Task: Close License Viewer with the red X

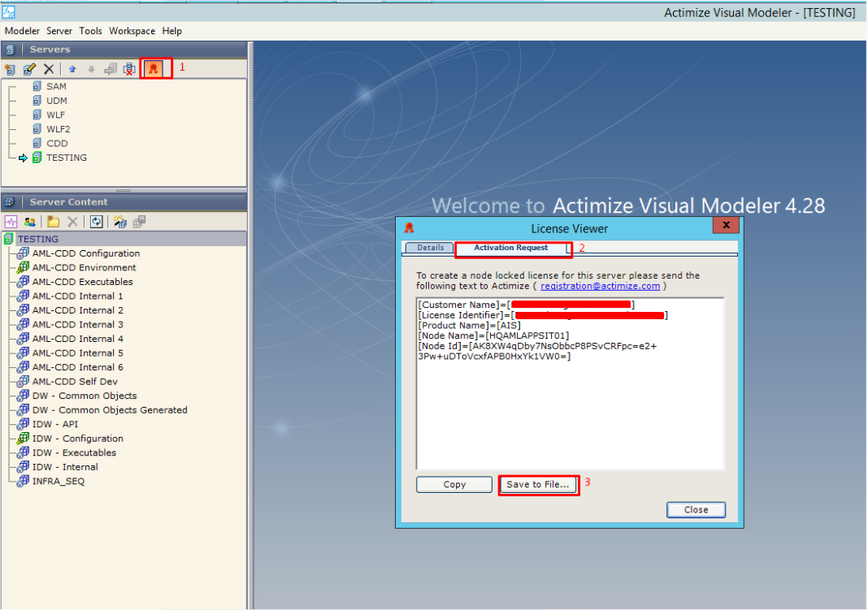Action: pyautogui.click(x=726, y=225)
